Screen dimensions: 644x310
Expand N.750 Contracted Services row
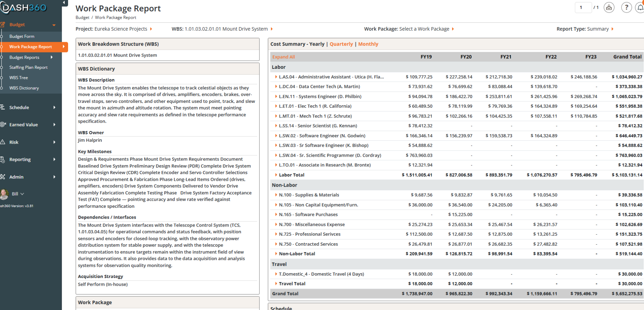tap(276, 244)
